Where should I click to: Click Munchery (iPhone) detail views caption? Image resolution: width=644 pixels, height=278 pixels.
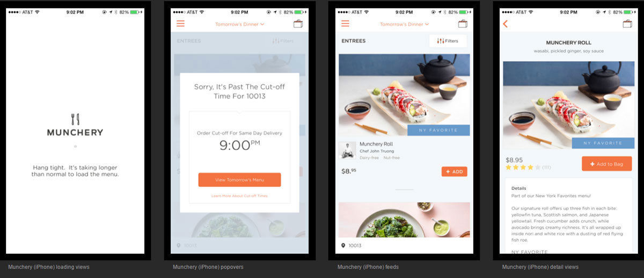click(x=540, y=267)
